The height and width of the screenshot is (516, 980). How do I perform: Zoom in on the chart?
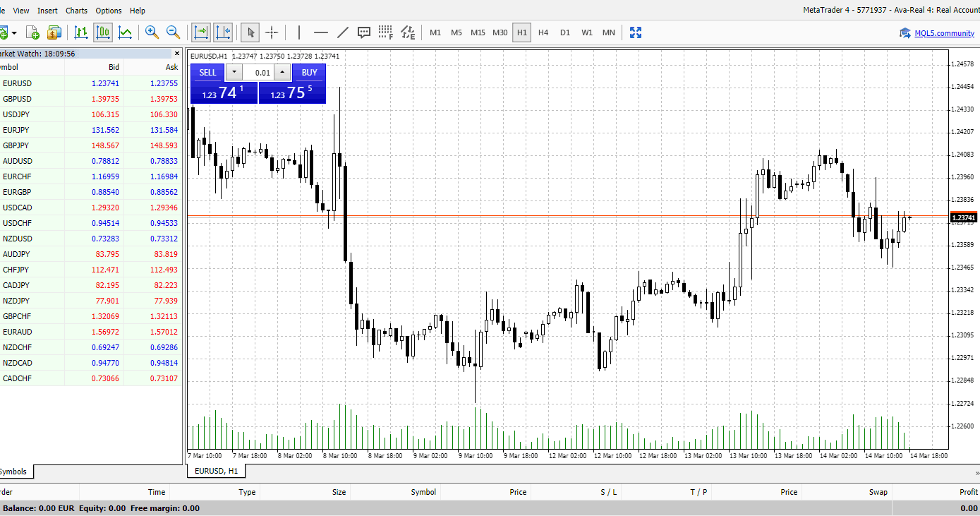tap(152, 32)
